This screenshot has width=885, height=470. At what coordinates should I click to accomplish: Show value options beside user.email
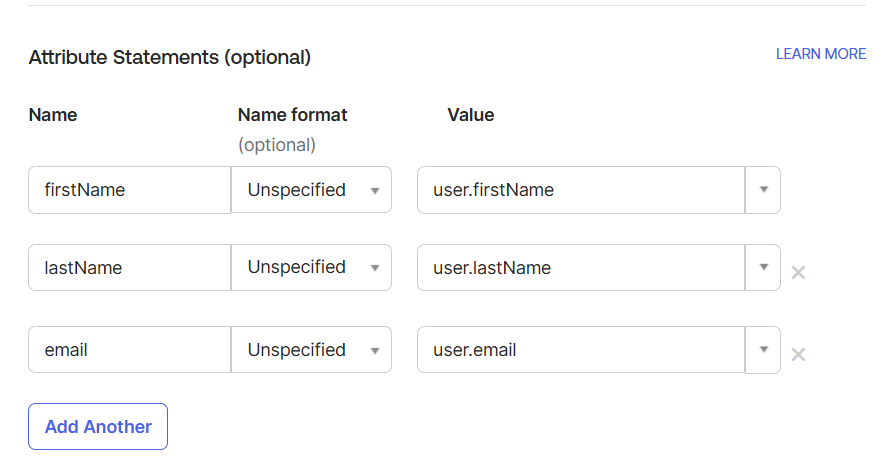(763, 350)
